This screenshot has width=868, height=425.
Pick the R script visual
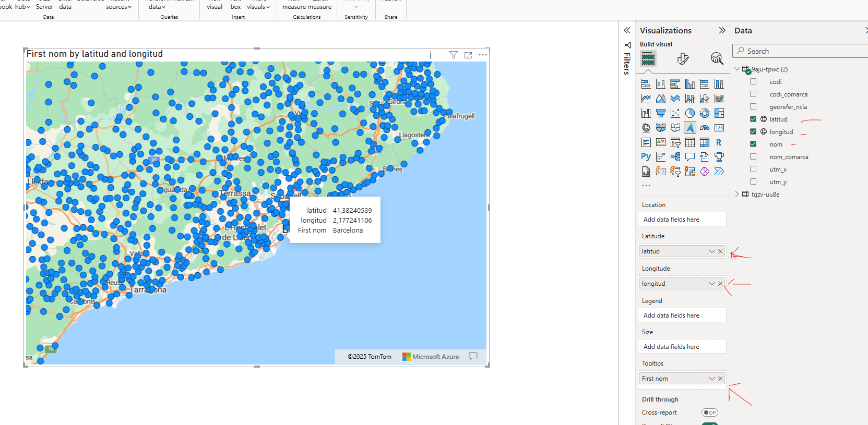(x=719, y=142)
